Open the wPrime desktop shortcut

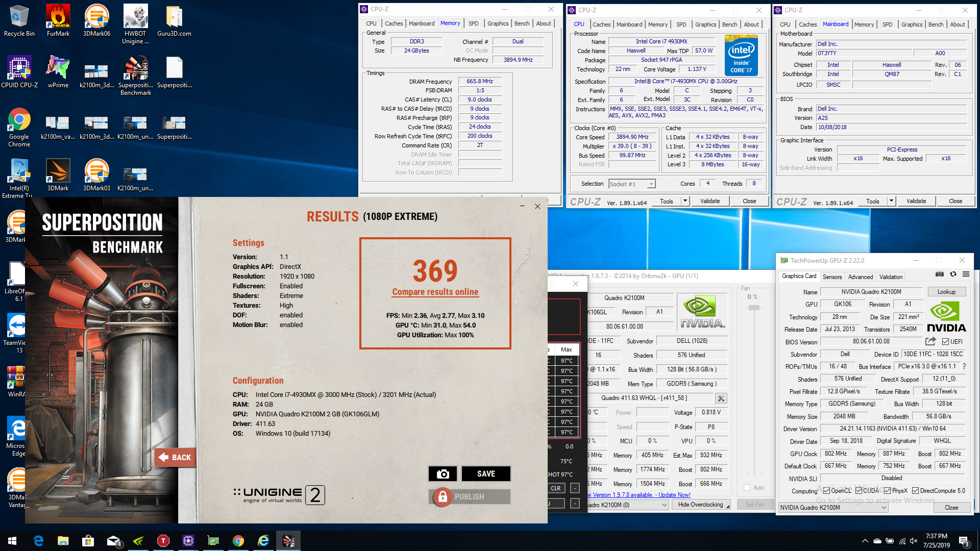click(58, 72)
